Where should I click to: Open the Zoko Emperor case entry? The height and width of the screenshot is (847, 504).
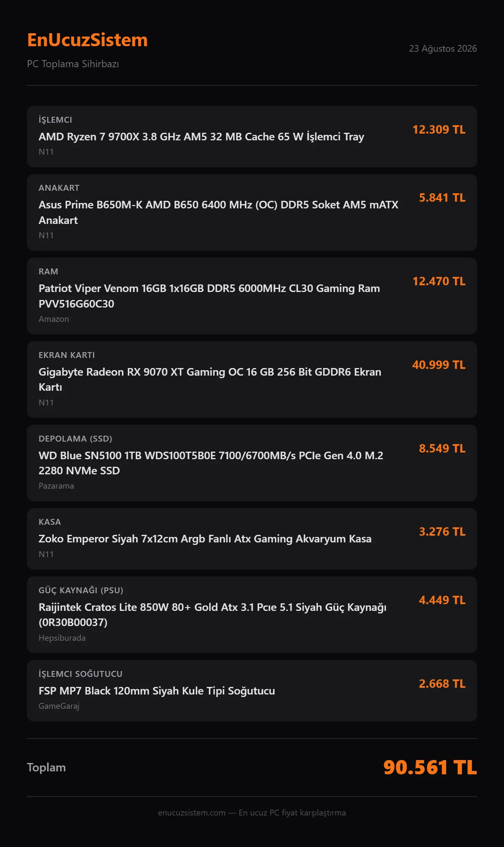pyautogui.click(x=252, y=539)
